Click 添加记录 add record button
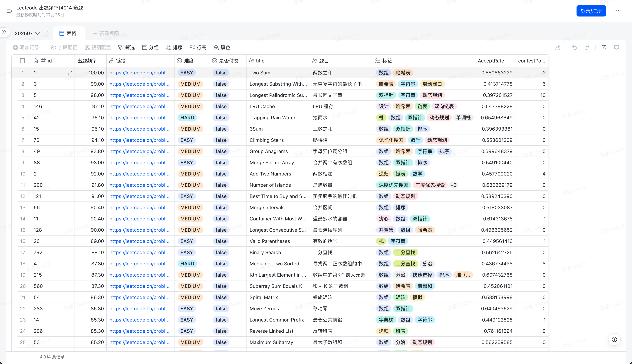Viewport: 632px width, 364px height. tap(26, 48)
